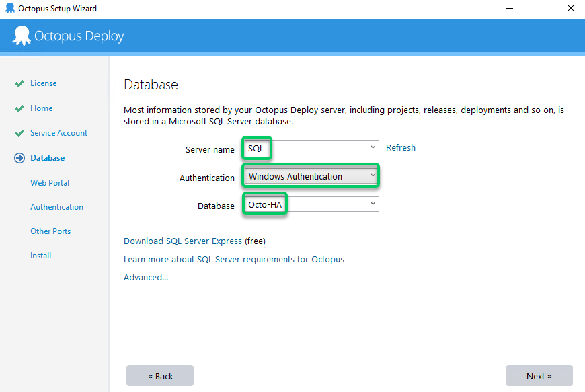
Task: Jump to the Install step
Action: click(40, 256)
